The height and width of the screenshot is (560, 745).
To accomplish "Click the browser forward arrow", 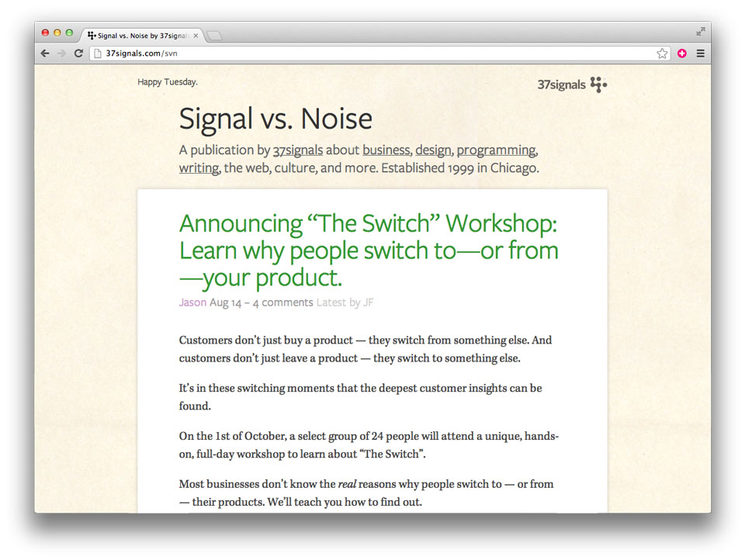I will click(62, 54).
